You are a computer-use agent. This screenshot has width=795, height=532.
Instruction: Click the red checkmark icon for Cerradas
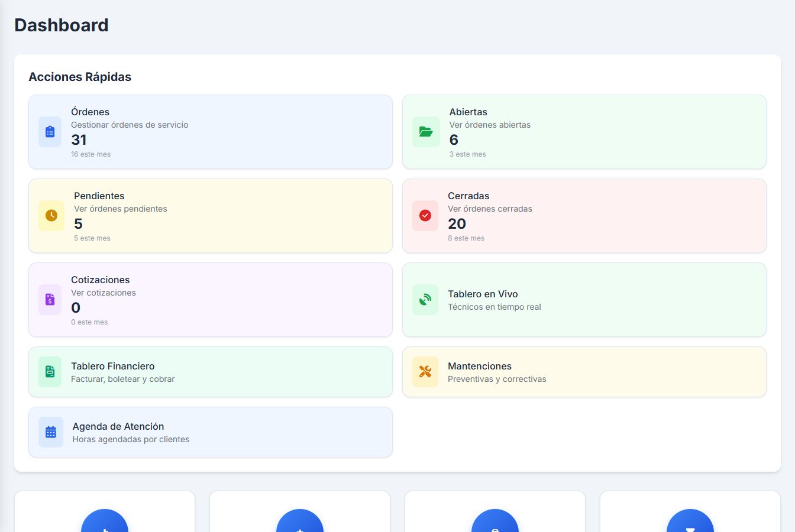[x=425, y=216]
